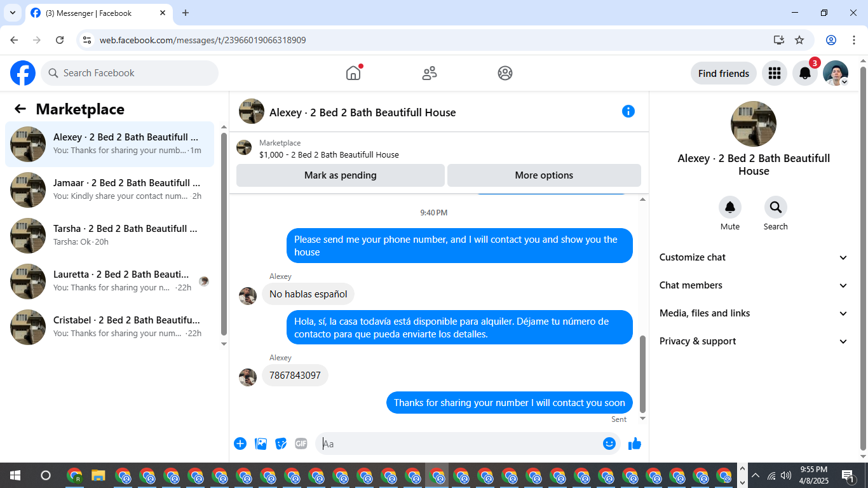Open a new browser tab
868x488 pixels.
(x=186, y=13)
